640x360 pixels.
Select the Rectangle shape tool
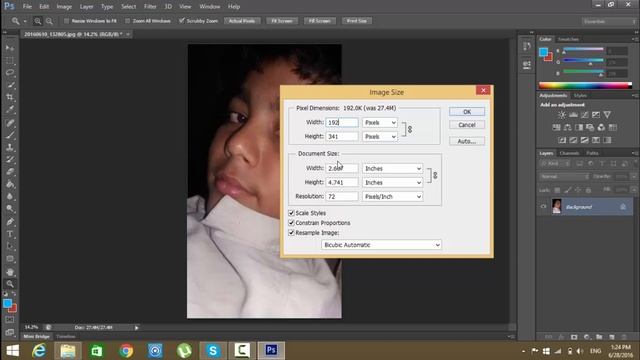pos(10,259)
